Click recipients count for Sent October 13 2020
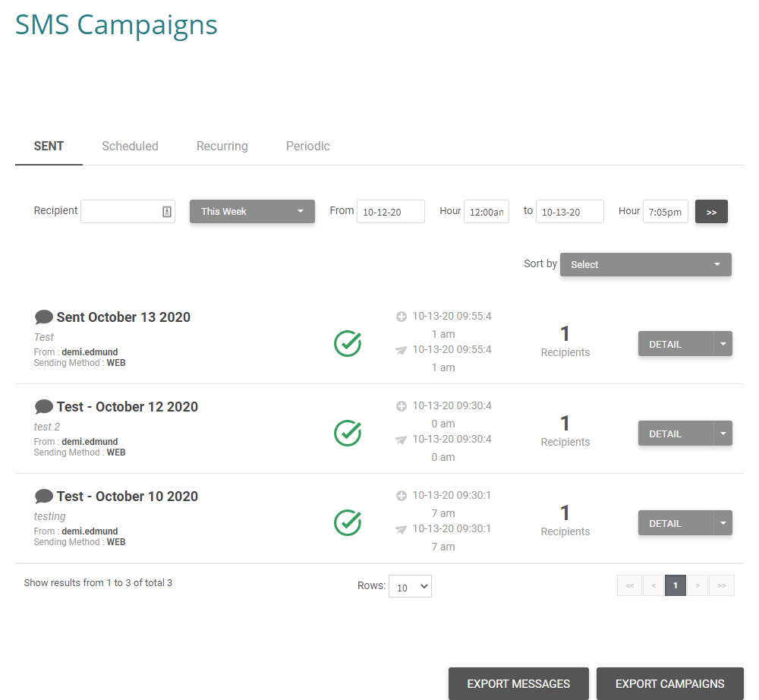This screenshot has height=700, width=759. point(565,342)
